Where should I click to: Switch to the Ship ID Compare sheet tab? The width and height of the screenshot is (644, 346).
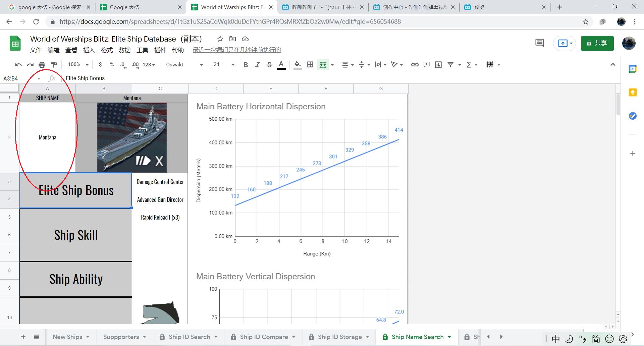click(264, 337)
